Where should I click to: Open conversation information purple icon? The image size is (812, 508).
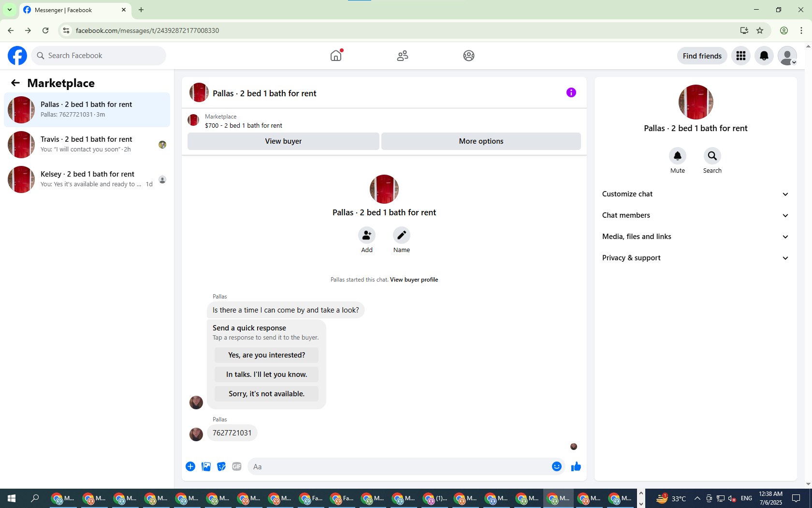point(571,92)
